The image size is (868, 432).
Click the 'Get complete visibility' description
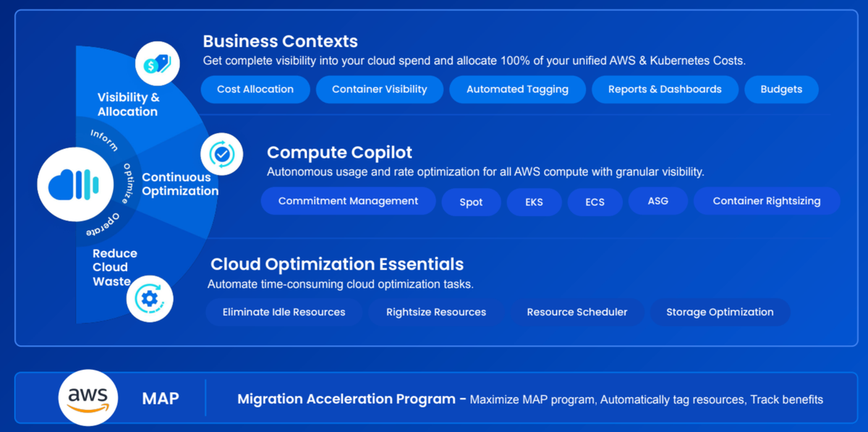474,61
